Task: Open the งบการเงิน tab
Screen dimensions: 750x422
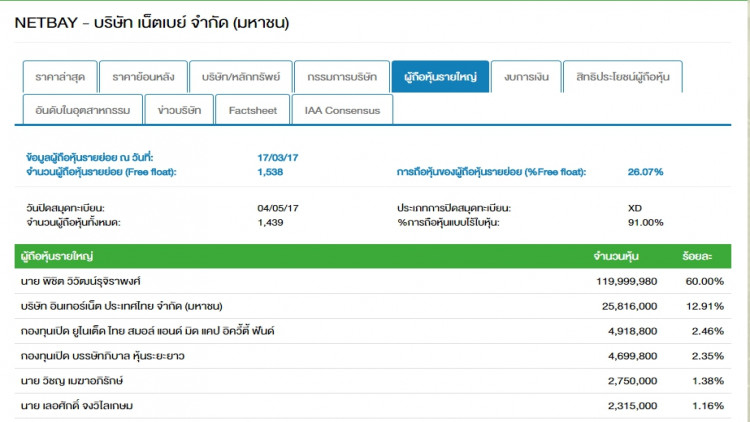Action: 526,77
